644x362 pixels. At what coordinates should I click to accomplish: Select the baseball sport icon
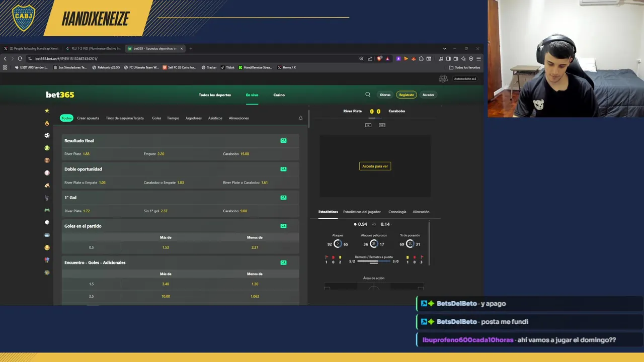point(47,173)
